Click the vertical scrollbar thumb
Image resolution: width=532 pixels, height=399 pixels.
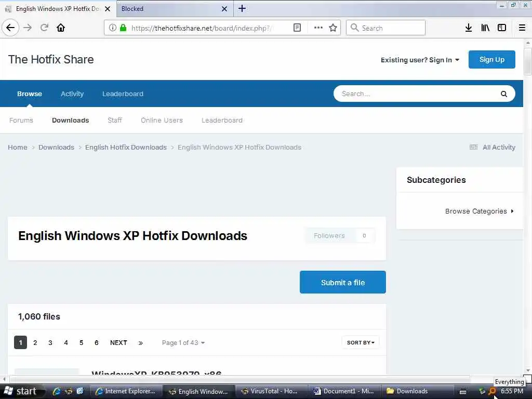[x=528, y=61]
